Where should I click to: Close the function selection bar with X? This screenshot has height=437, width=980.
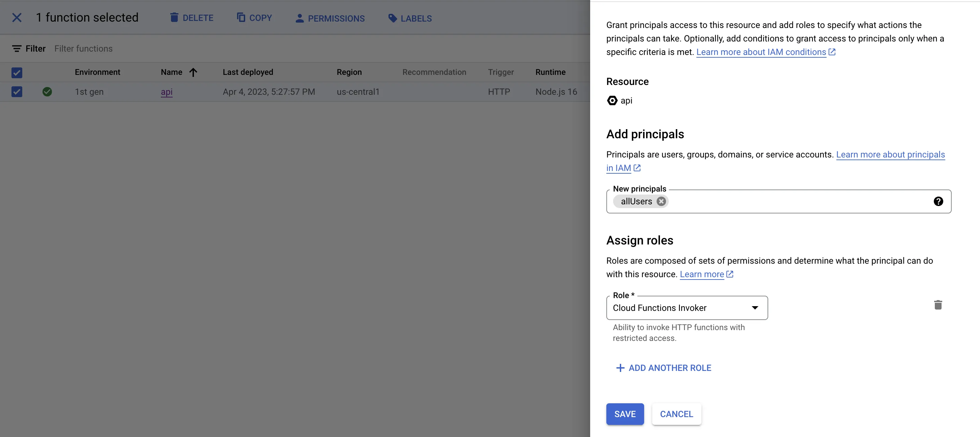[17, 18]
